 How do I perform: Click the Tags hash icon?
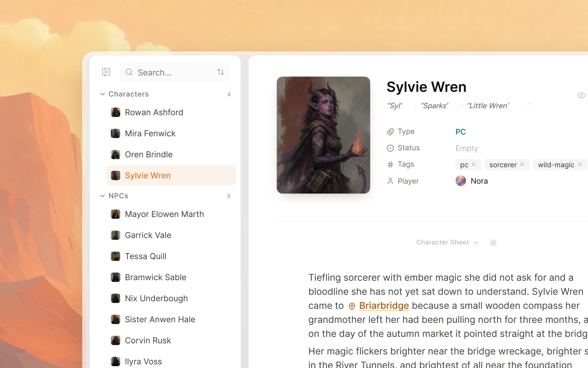click(x=390, y=164)
